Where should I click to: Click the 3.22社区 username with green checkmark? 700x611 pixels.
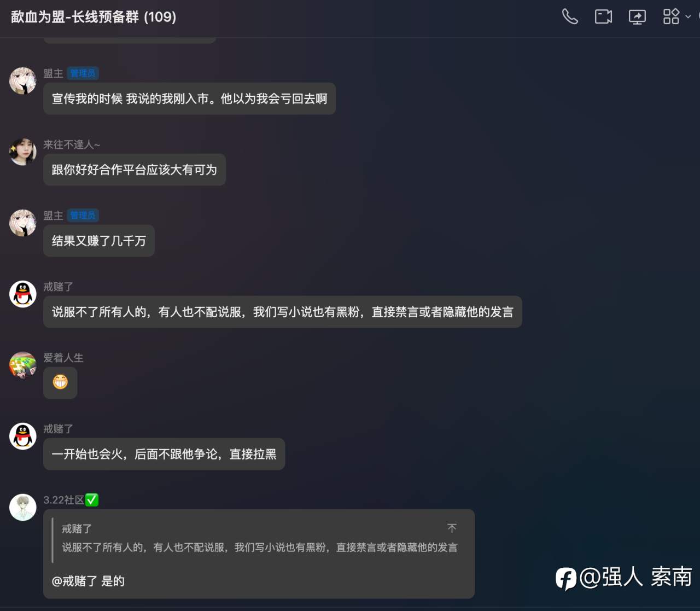(71, 500)
